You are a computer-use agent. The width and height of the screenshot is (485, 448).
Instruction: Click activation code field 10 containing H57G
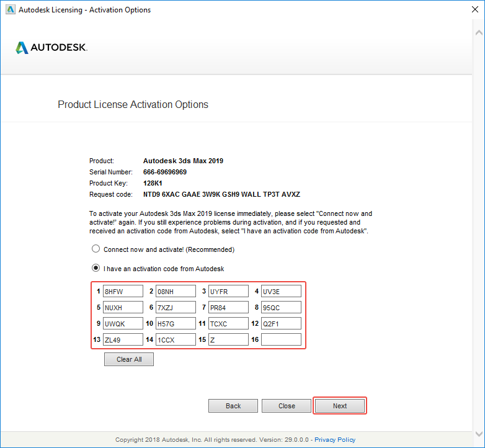176,323
